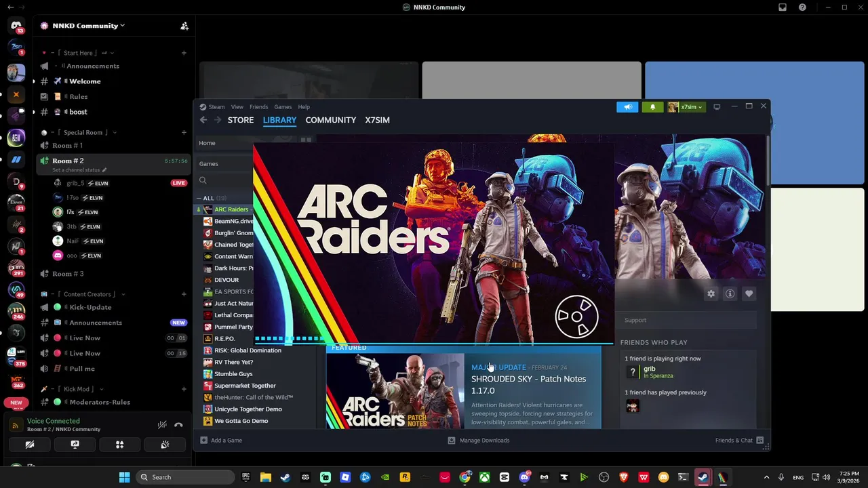
Task: Add channel to Special Room category
Action: coord(184,133)
